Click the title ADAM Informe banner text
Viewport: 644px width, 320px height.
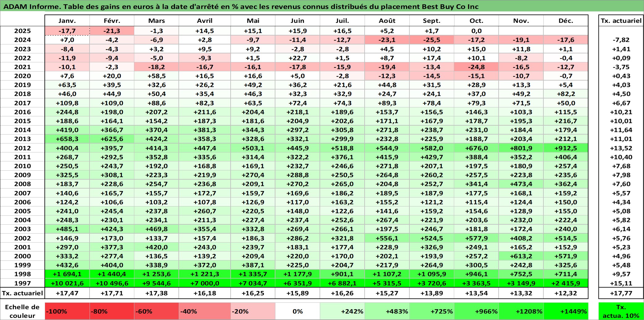tap(241, 6)
